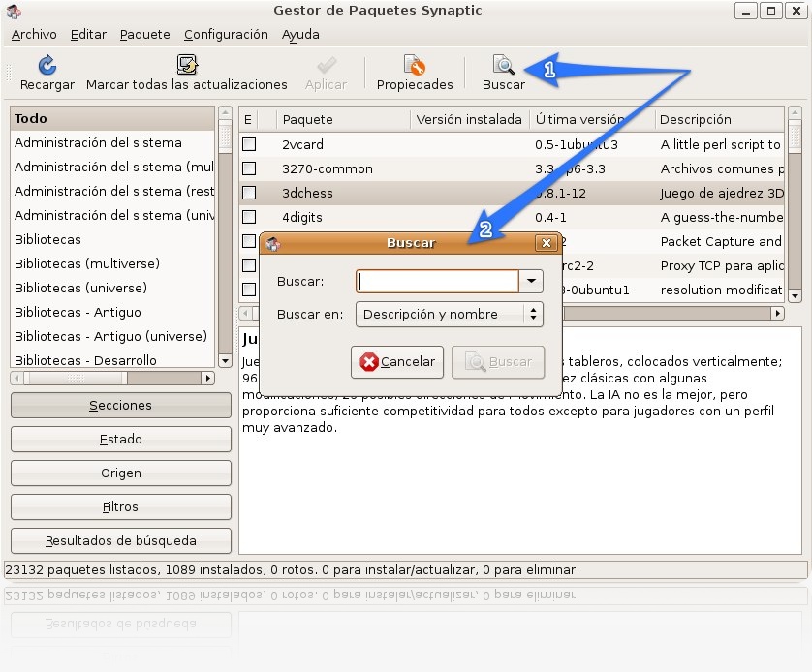Open Buscar en combo box

tap(449, 314)
